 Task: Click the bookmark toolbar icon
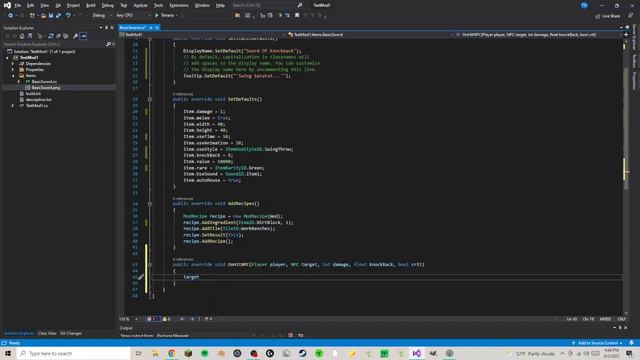click(x=297, y=16)
